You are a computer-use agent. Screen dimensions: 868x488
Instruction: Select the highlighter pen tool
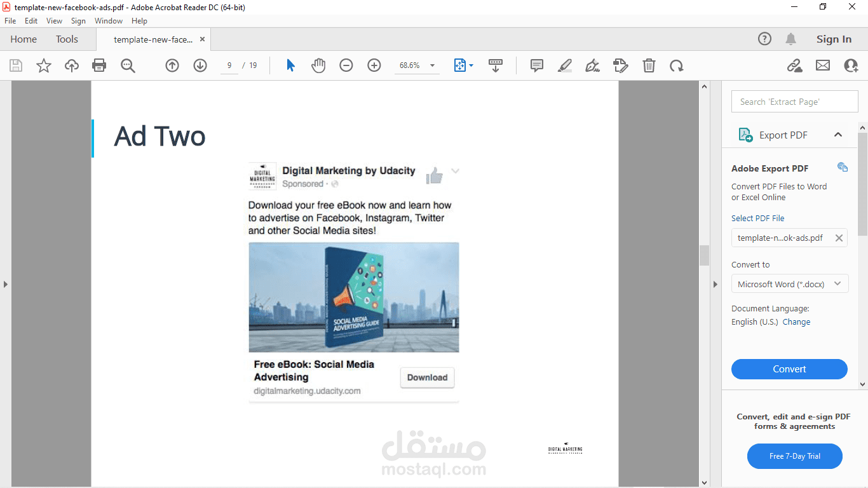tap(565, 65)
